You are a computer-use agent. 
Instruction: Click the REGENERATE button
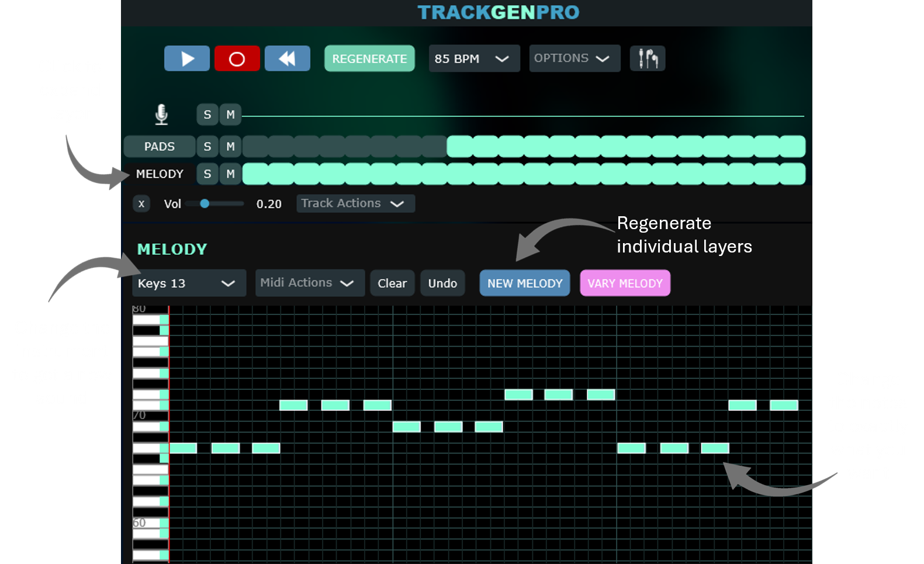369,58
